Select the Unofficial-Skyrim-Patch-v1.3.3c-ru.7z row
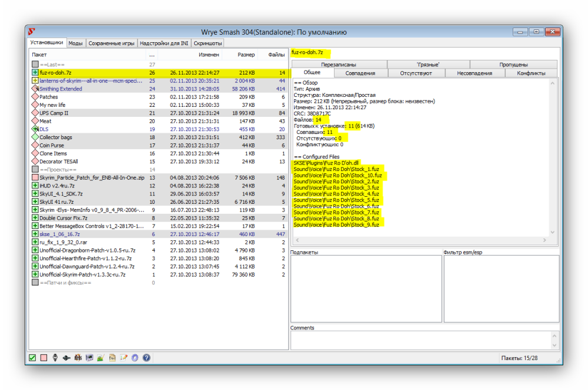588x390 pixels. [x=158, y=275]
